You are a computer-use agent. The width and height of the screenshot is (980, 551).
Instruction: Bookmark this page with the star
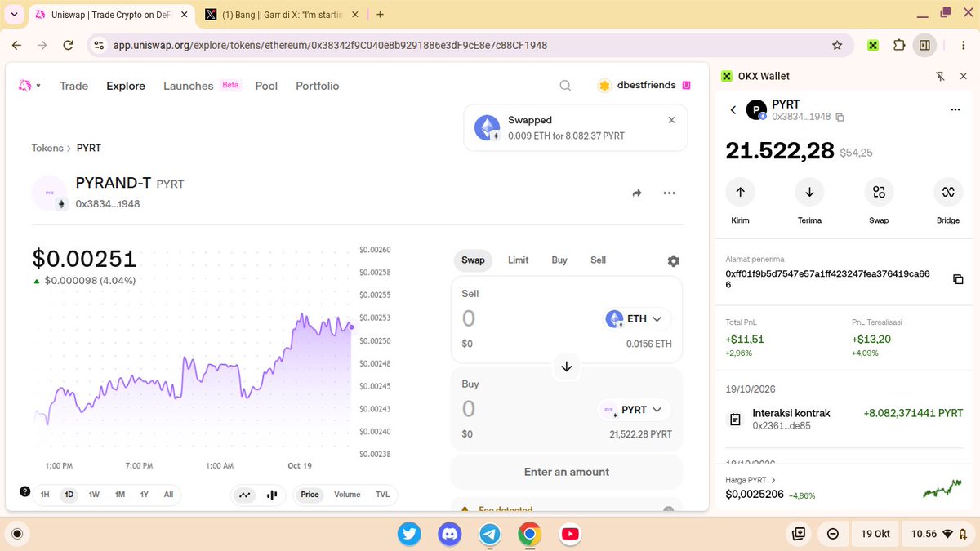[x=837, y=45]
